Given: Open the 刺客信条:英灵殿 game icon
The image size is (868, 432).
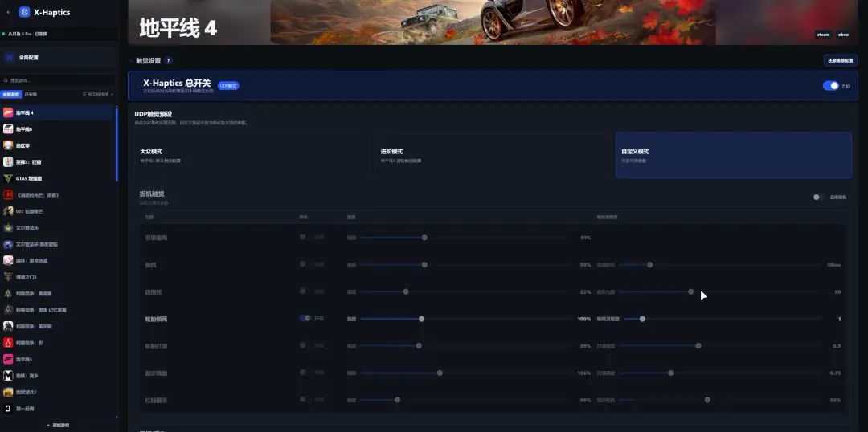Looking at the screenshot, I should (x=8, y=326).
